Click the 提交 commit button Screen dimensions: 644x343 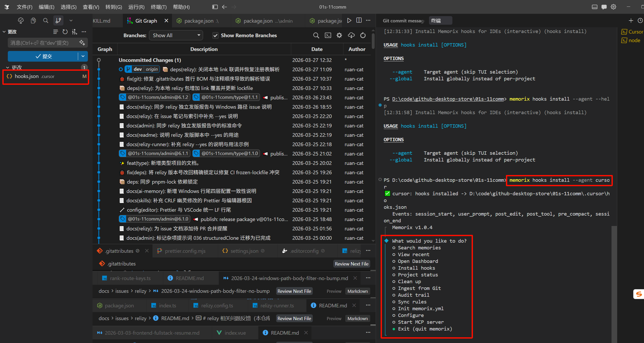[x=43, y=56]
